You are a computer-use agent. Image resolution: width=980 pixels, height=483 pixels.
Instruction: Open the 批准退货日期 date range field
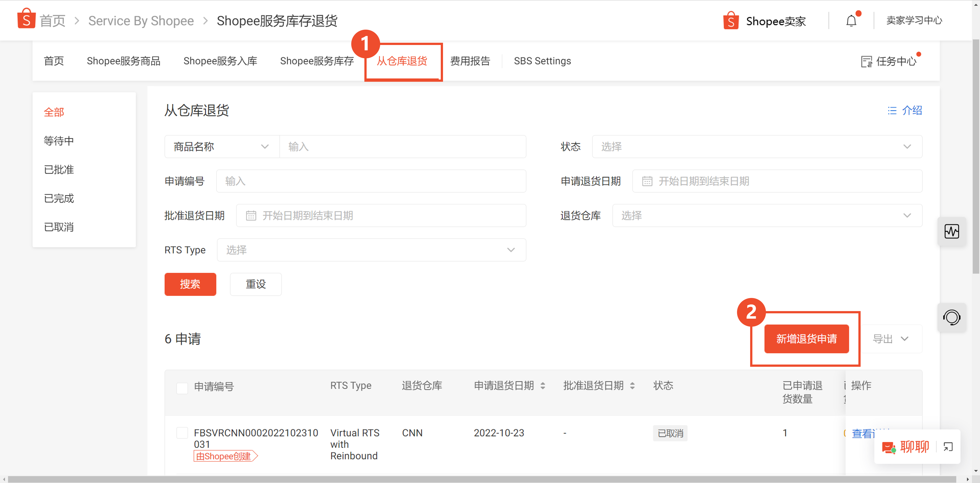click(381, 216)
